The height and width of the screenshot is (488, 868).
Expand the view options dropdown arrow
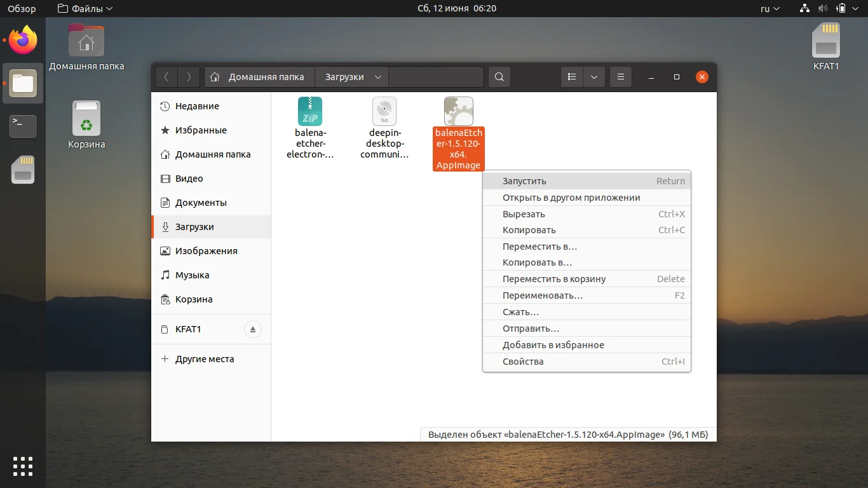coord(593,77)
